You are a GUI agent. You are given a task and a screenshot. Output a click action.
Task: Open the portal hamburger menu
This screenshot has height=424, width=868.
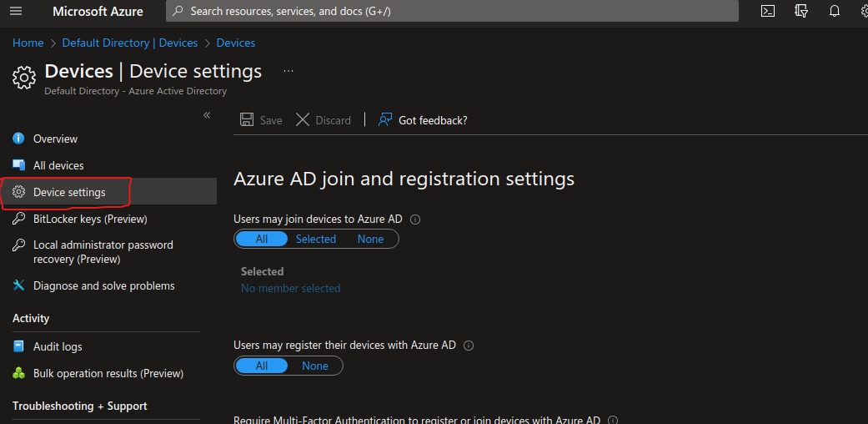[x=16, y=11]
